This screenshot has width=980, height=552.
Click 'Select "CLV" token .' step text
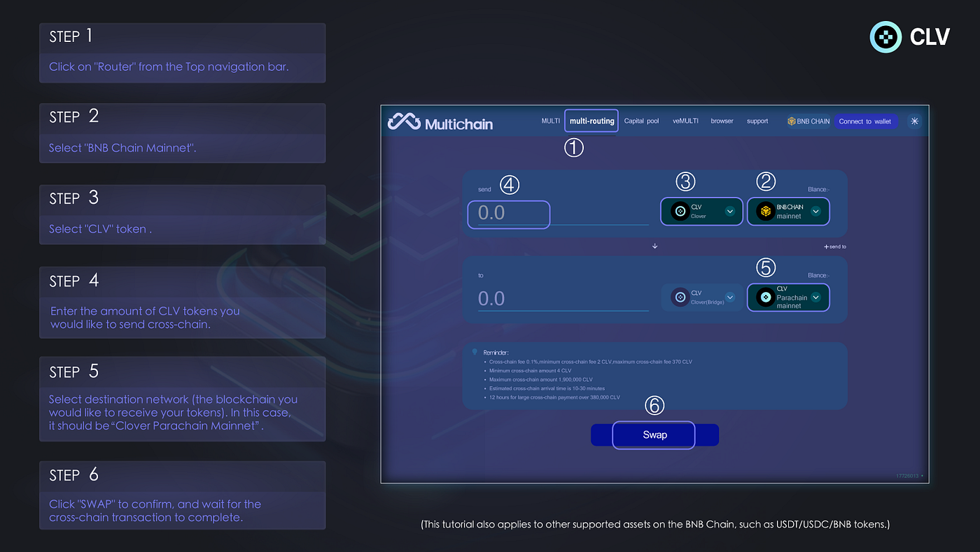click(x=101, y=229)
